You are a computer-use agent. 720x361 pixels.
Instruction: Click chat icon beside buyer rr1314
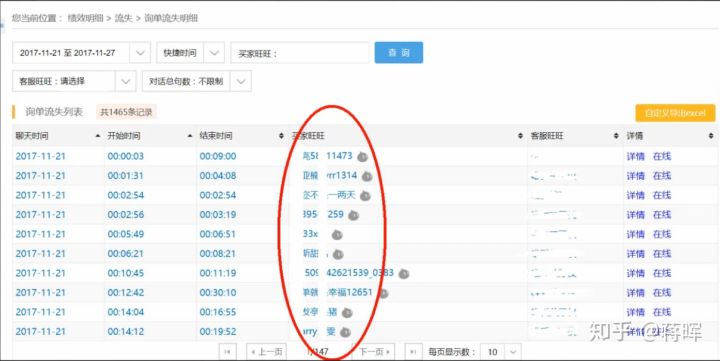click(x=366, y=176)
